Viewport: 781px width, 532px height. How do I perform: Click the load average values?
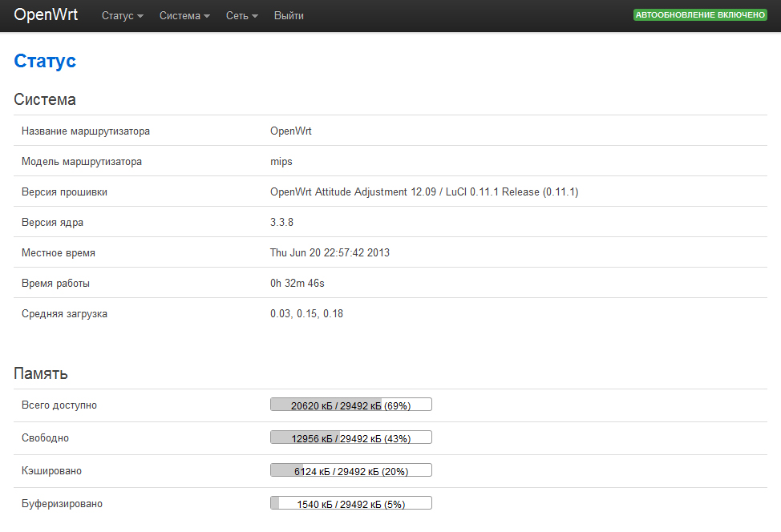(x=306, y=314)
